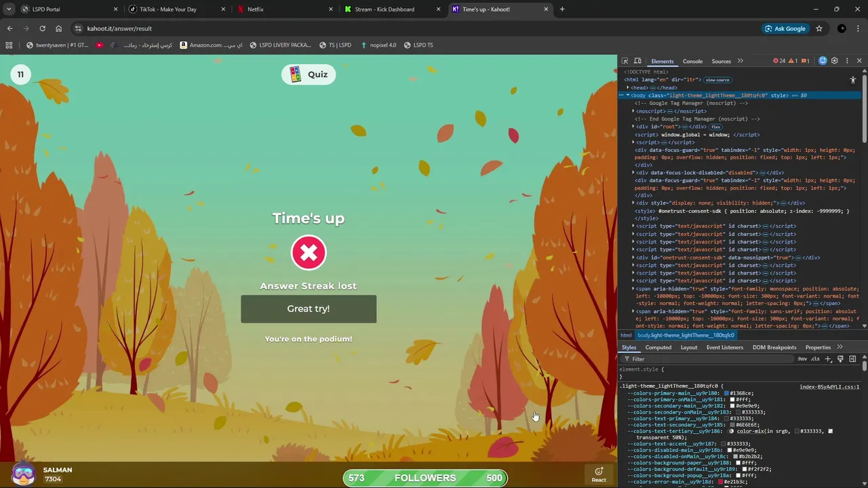
Task: Click the followers 573 of 500 progress bar
Action: pyautogui.click(x=425, y=478)
